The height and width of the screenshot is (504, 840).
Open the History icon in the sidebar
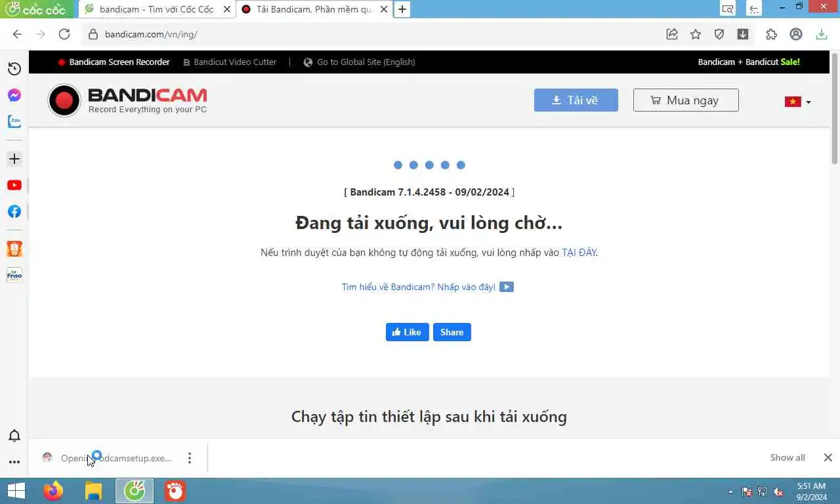coord(14,69)
